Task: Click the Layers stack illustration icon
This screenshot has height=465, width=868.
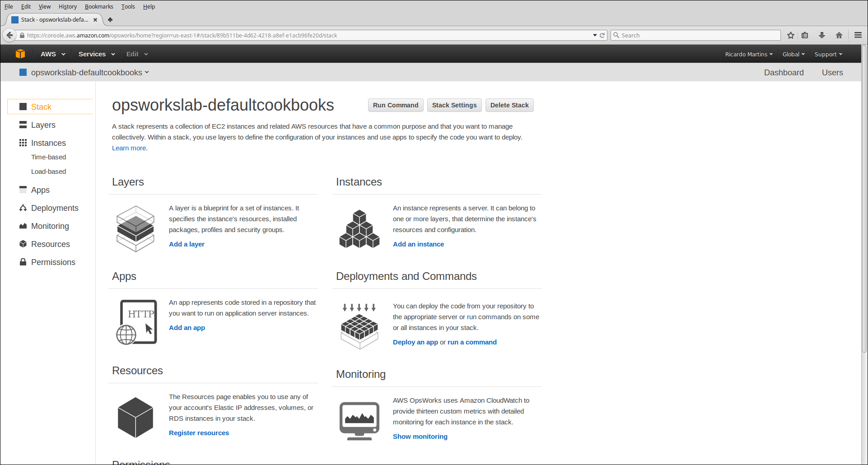Action: point(135,228)
